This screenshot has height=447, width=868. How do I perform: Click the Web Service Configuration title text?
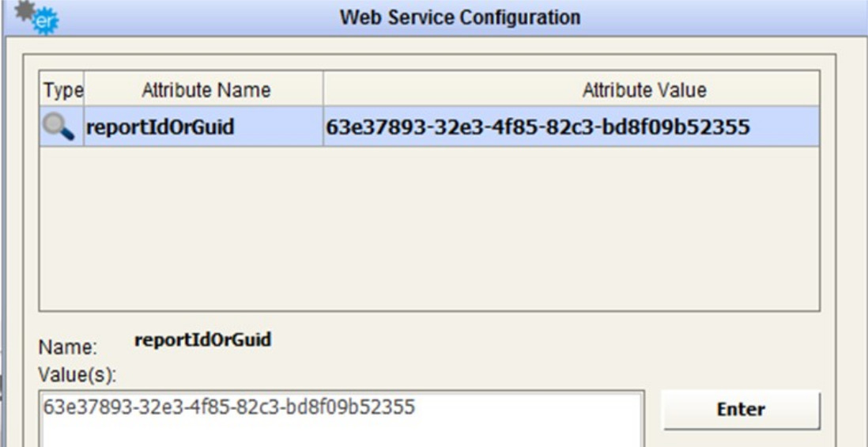pyautogui.click(x=459, y=17)
